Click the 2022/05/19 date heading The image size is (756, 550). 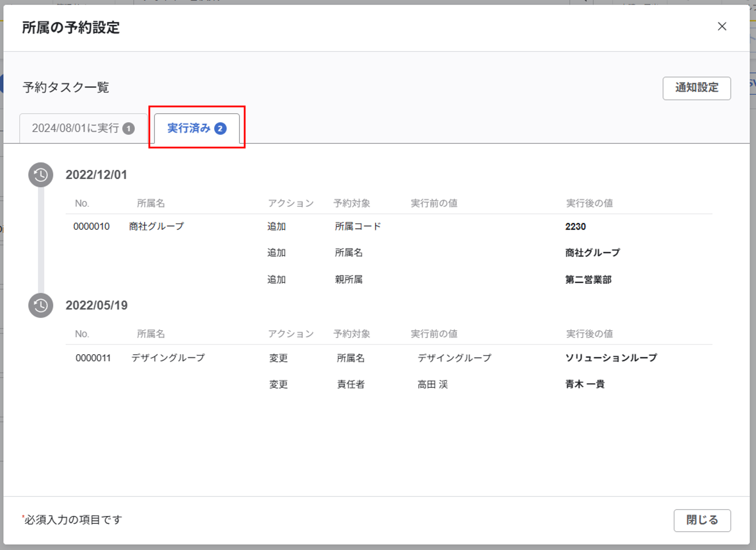click(x=97, y=305)
